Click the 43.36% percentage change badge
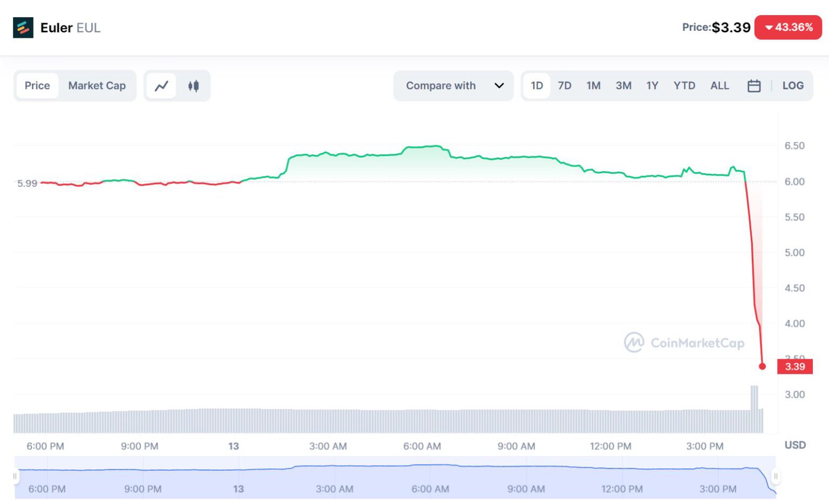Viewport: 829px width, 504px height. tap(788, 27)
